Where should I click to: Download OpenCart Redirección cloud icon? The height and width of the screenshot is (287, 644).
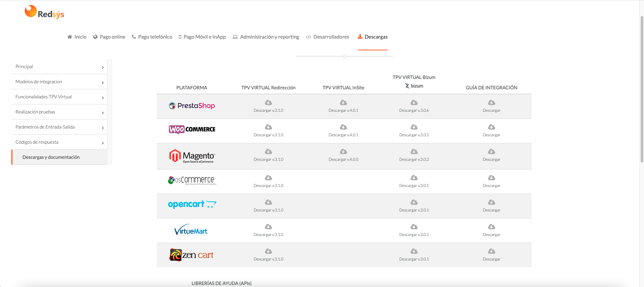(268, 202)
